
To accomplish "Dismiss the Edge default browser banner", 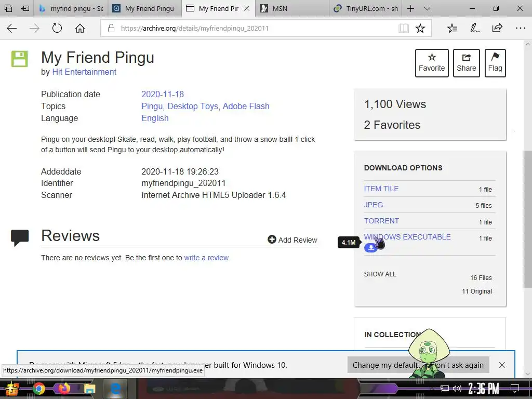I will pos(502,365).
